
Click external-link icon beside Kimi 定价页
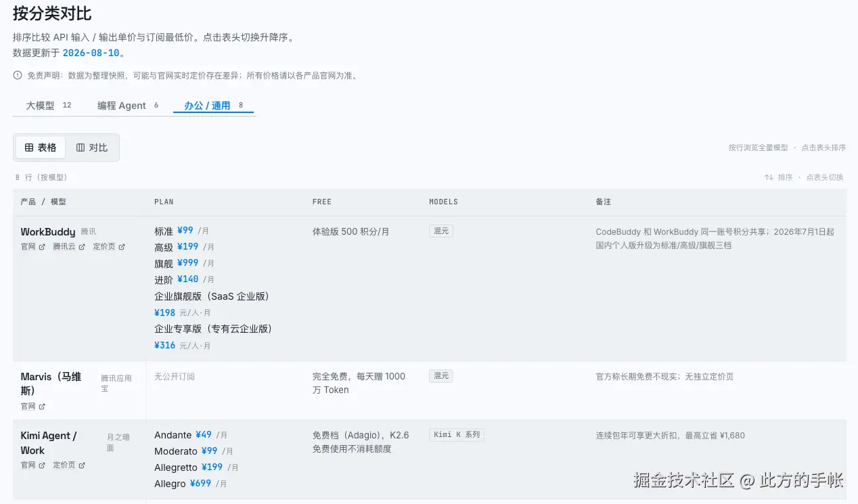pyautogui.click(x=82, y=465)
